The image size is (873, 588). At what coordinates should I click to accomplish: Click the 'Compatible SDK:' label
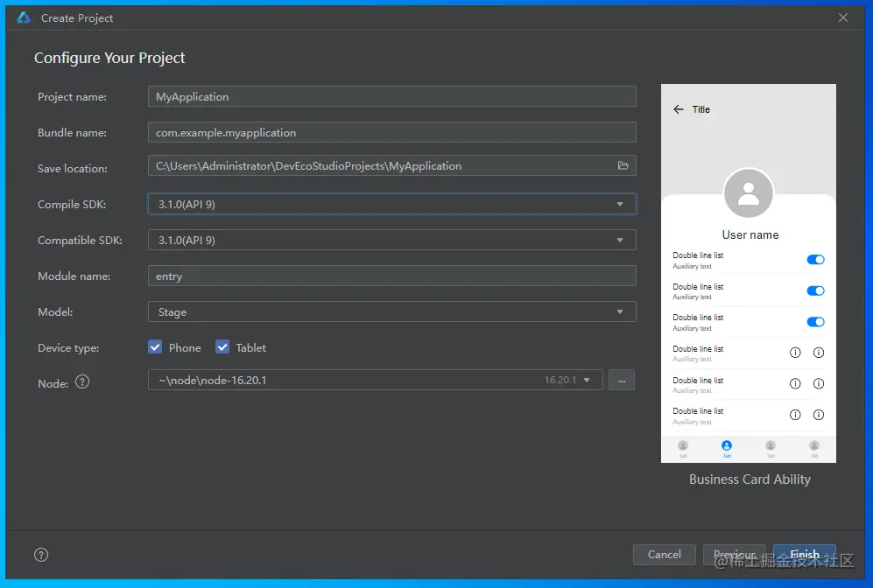pos(80,241)
